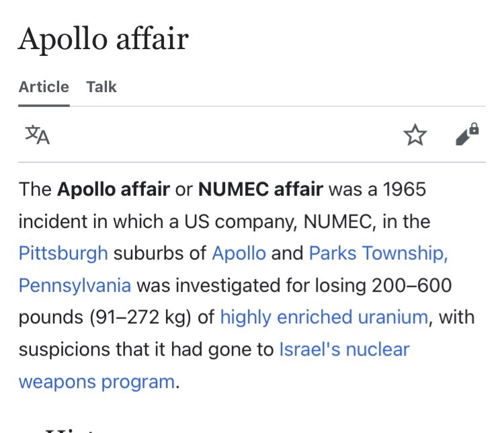Follow the Pittsburgh link
This screenshot has width=504, height=433.
(63, 253)
